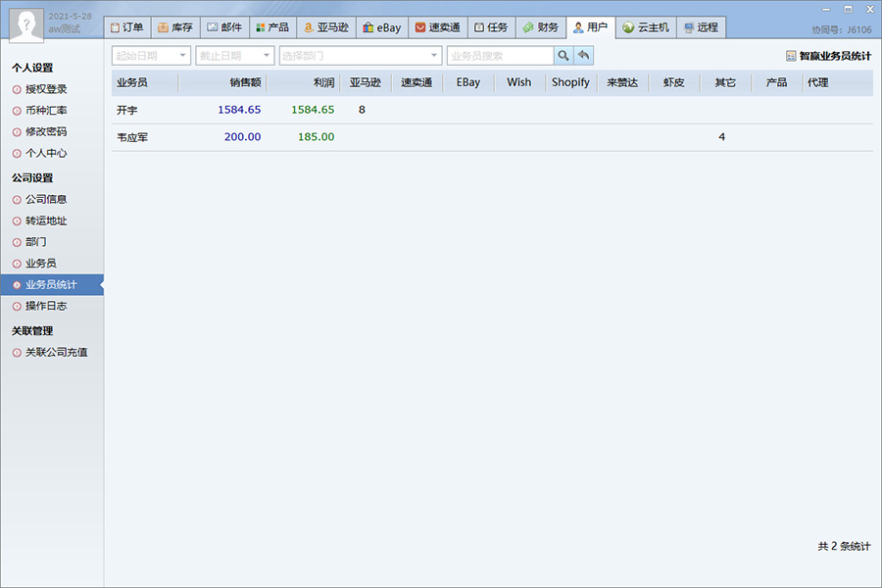Screen dimensions: 882x588
Task: Select 业务员统计 in the sidebar
Action: [51, 285]
